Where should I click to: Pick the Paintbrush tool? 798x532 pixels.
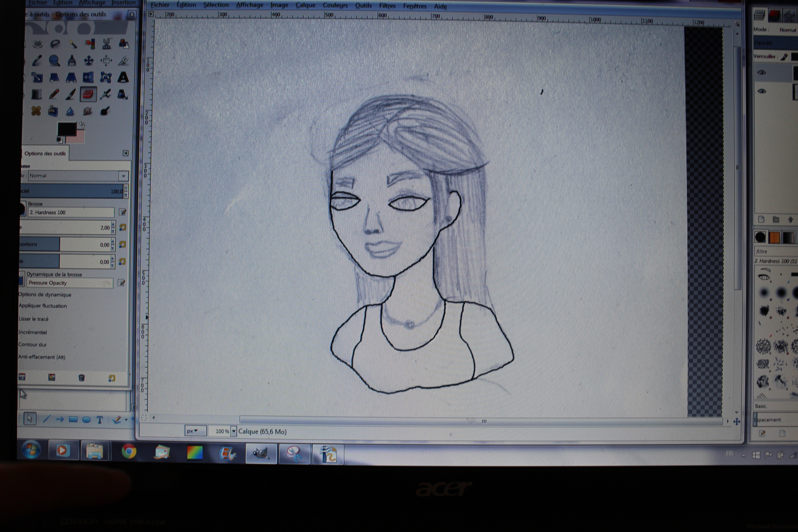71,94
